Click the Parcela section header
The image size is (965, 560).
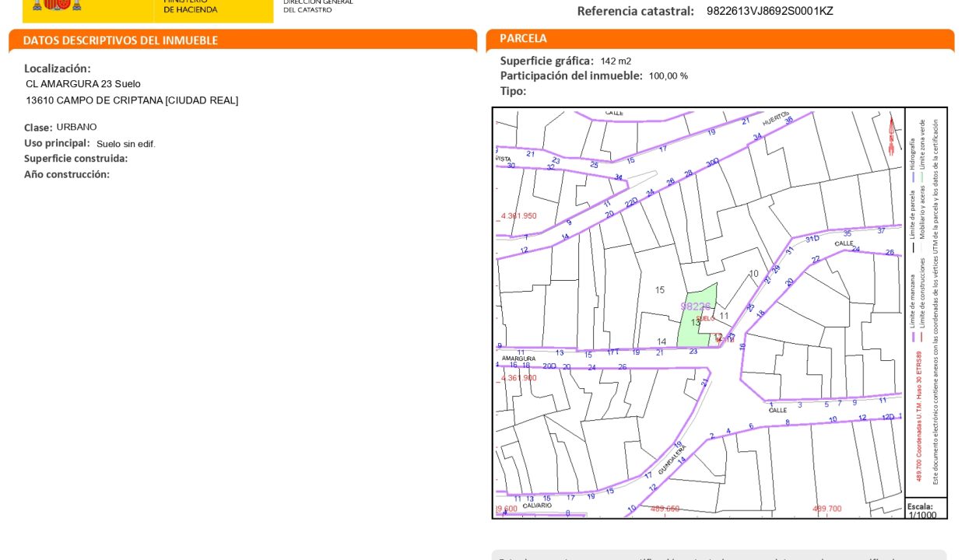[523, 38]
